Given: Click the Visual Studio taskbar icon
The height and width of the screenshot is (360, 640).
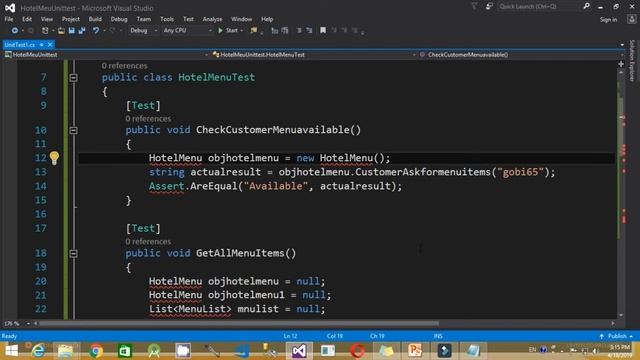Looking at the screenshot, I should point(299,351).
